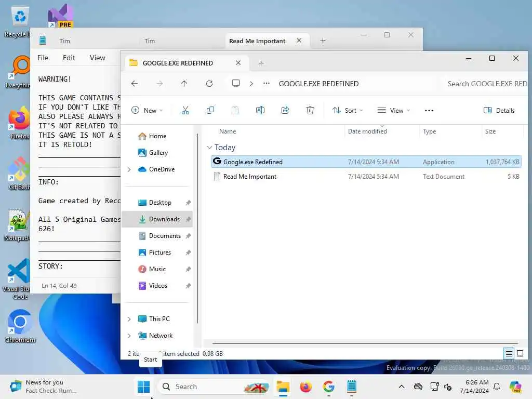532x399 pixels.
Task: Select the Firefox desktop shortcut
Action: click(19, 123)
